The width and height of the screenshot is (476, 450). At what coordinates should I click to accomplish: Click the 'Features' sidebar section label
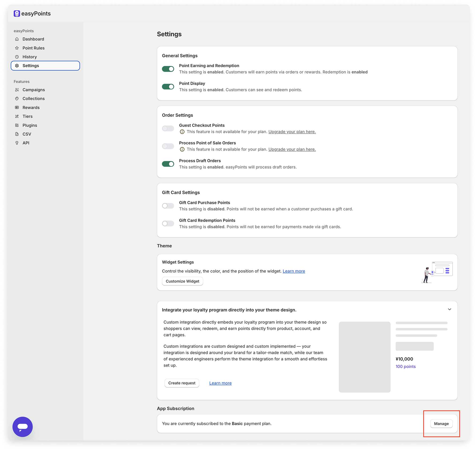(22, 81)
